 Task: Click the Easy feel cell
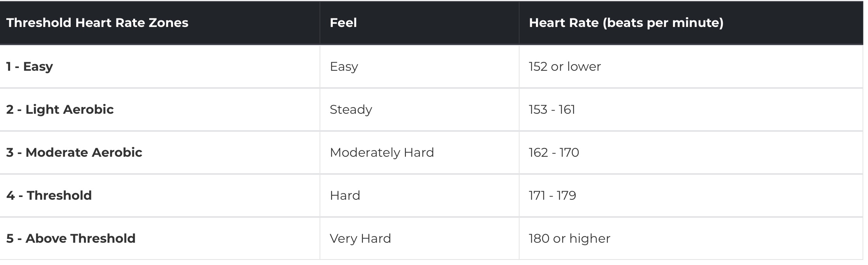point(420,66)
